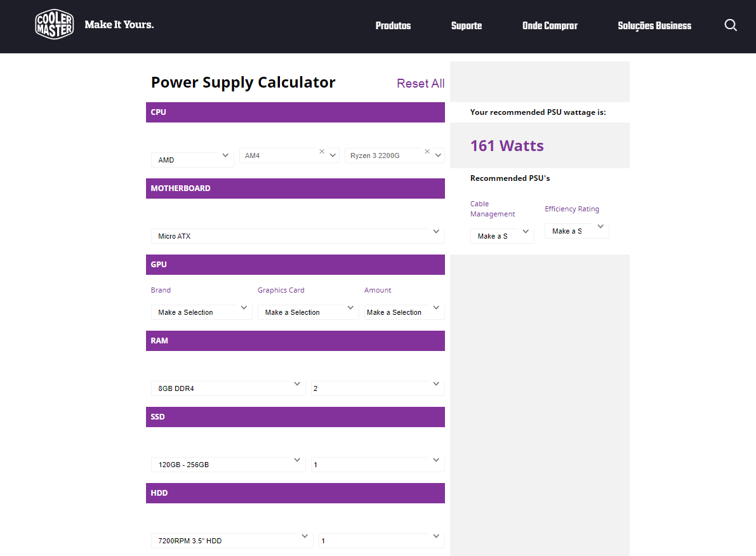Screen dimensions: 756x556
Task: Click the MOTHERBOARD section header
Action: (x=295, y=188)
